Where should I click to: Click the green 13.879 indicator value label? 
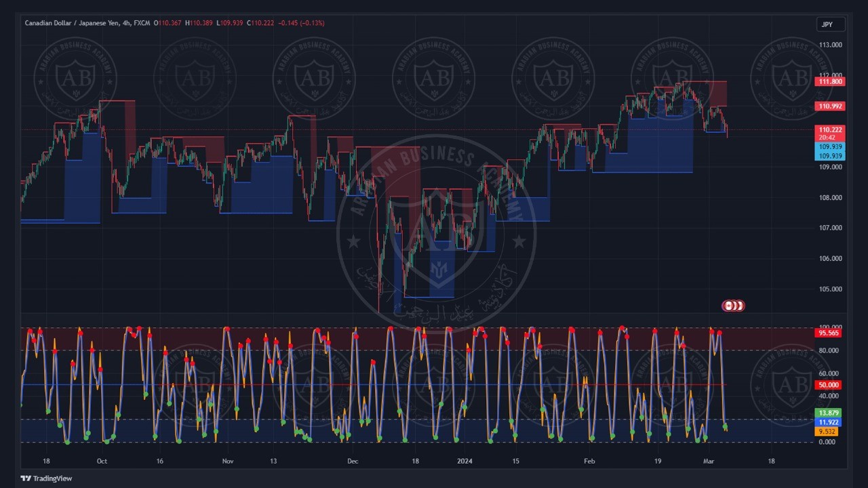coord(829,413)
